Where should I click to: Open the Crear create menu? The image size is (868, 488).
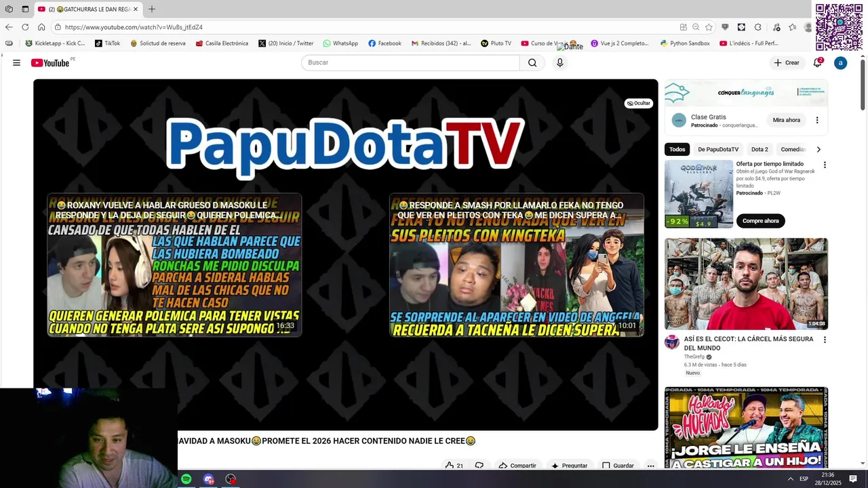click(x=787, y=62)
